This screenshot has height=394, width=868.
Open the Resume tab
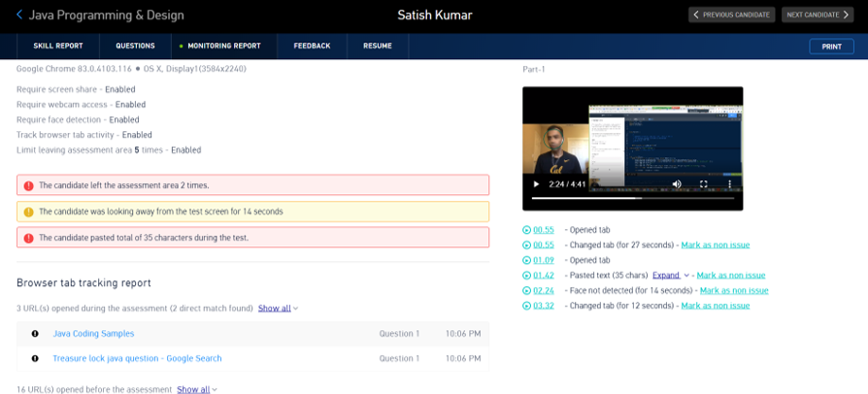click(x=378, y=46)
